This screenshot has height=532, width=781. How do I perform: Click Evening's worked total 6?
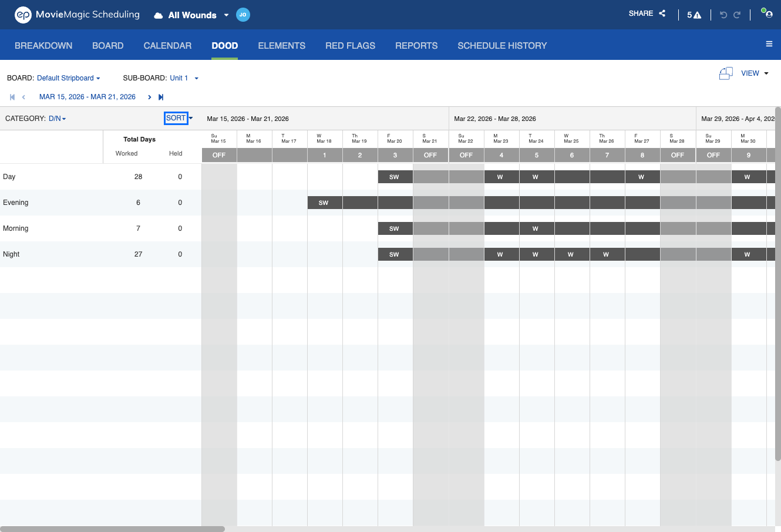(139, 203)
